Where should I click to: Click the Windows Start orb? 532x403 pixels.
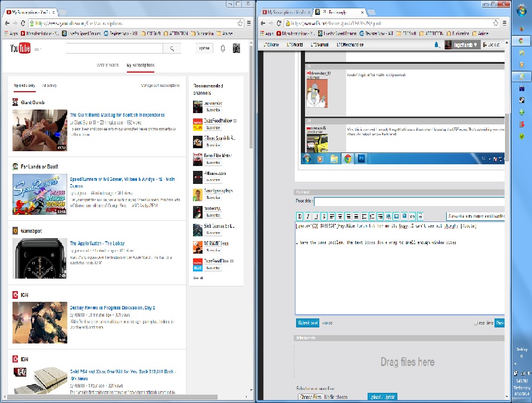click(521, 11)
